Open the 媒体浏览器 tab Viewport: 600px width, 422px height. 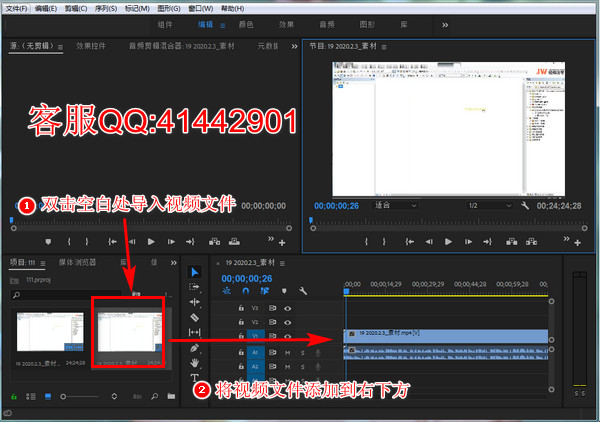77,262
